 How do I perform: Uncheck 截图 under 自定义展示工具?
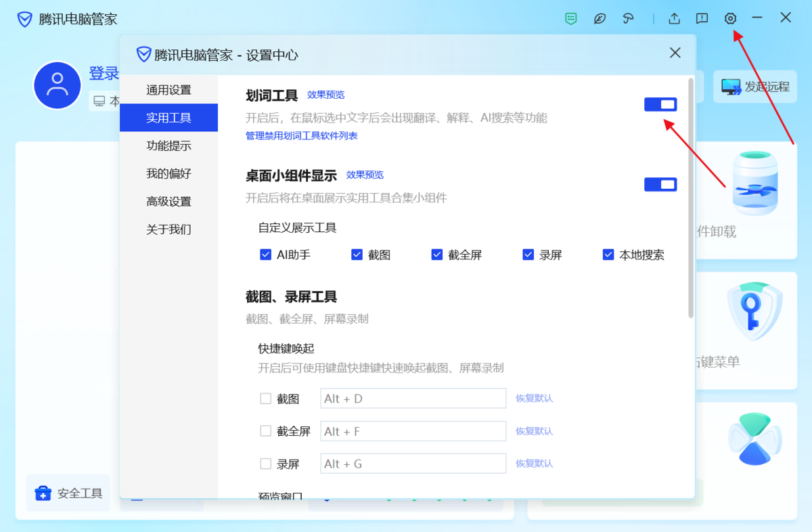[x=357, y=254]
